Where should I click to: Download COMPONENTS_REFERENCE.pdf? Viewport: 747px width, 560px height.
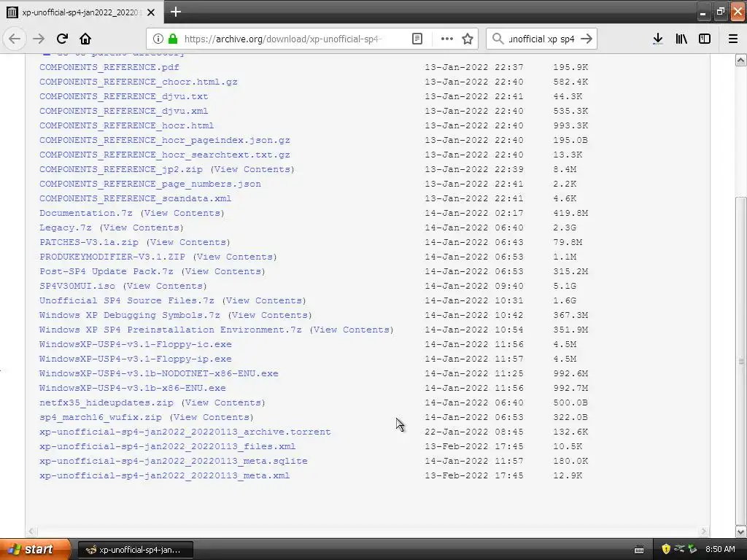tap(109, 67)
